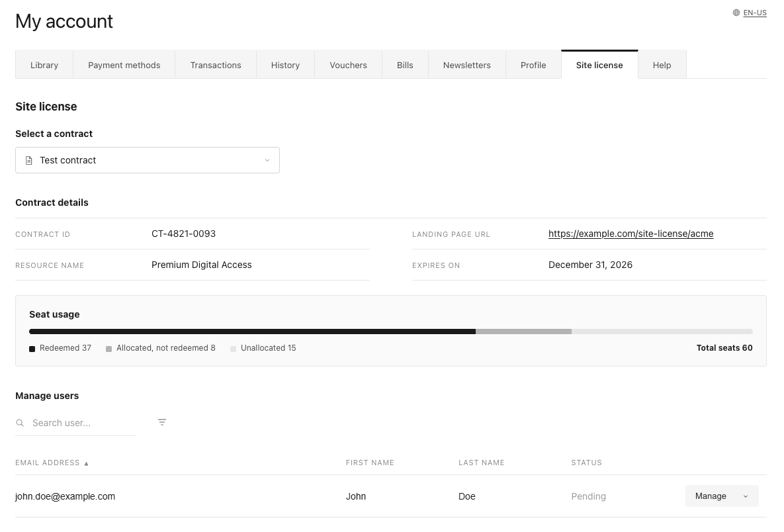
Task: Open Manage dropdown for john.doe@example.com
Action: (x=722, y=496)
